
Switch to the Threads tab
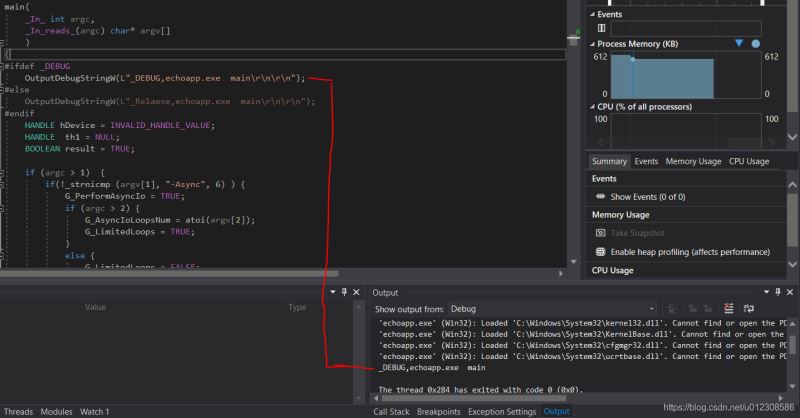tap(18, 411)
